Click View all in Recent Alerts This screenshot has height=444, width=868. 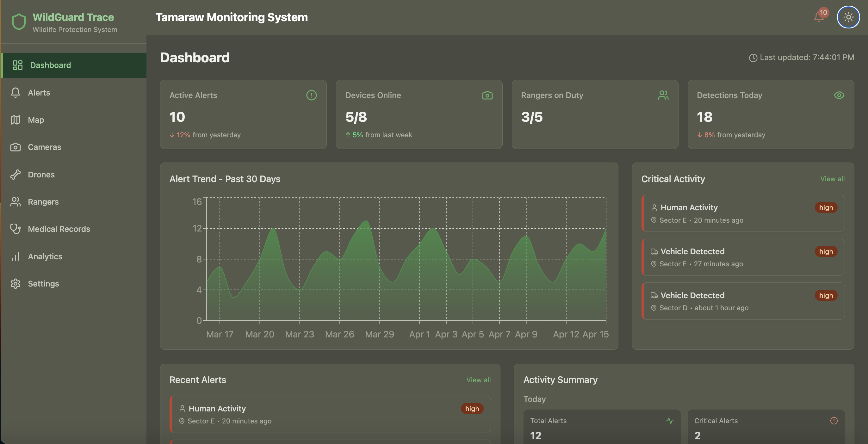(x=478, y=380)
